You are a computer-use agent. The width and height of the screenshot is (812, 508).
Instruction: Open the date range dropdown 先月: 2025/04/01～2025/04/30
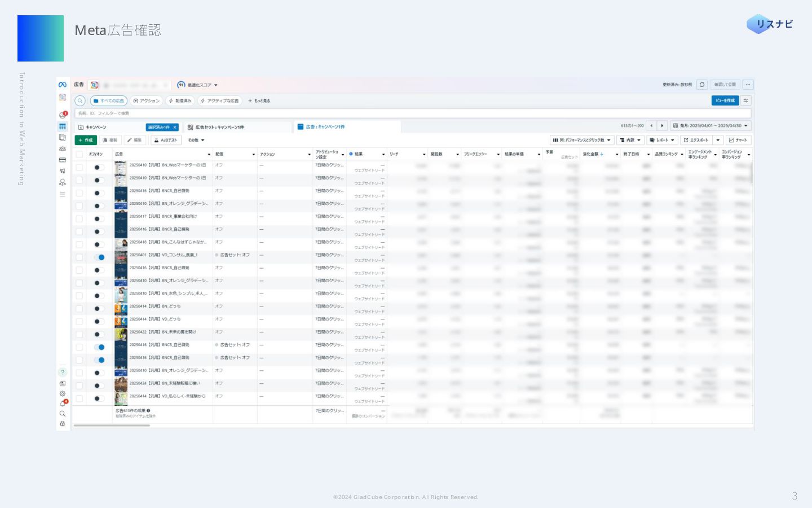click(x=710, y=126)
